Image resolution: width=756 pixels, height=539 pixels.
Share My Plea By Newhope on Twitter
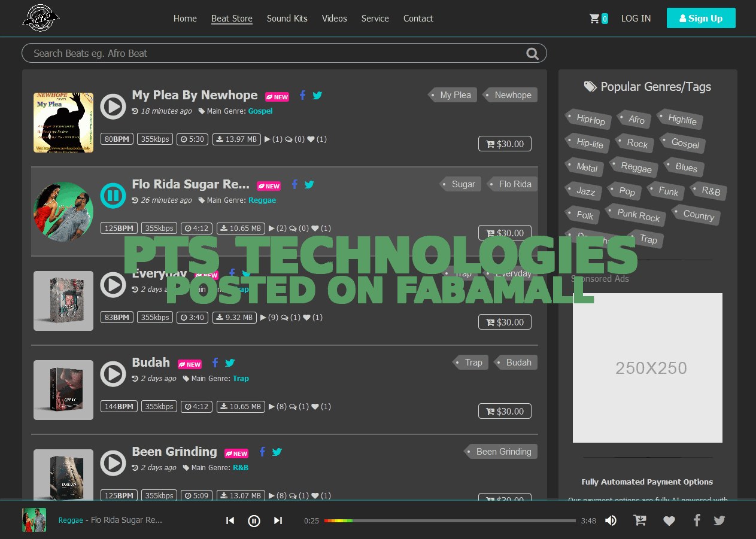317,95
